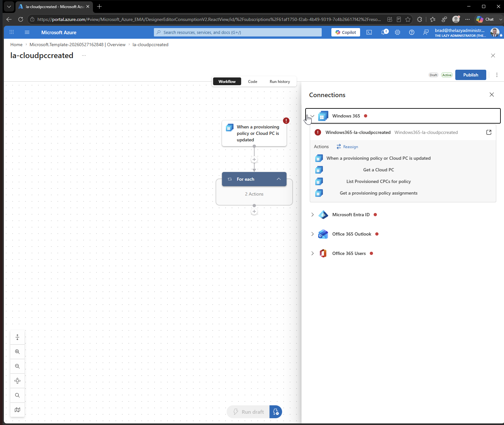Click the error badge on trigger node

(x=286, y=121)
